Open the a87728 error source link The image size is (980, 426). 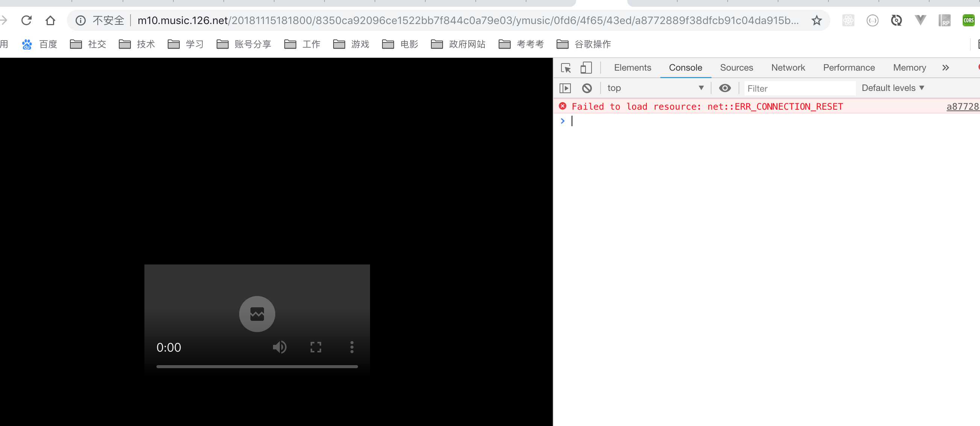point(963,106)
